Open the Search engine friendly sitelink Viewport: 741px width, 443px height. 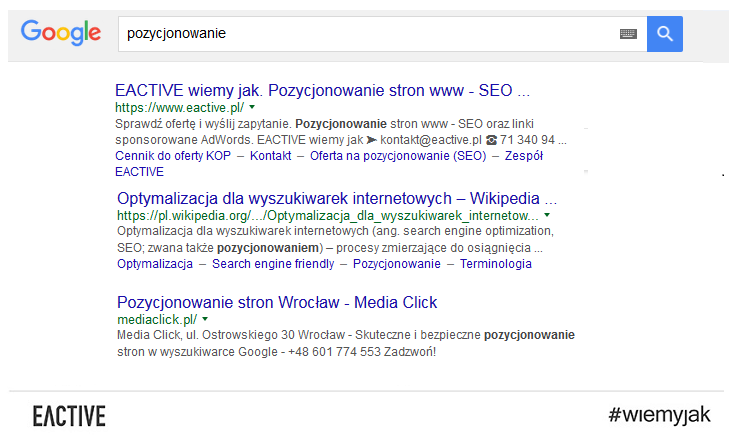(273, 263)
